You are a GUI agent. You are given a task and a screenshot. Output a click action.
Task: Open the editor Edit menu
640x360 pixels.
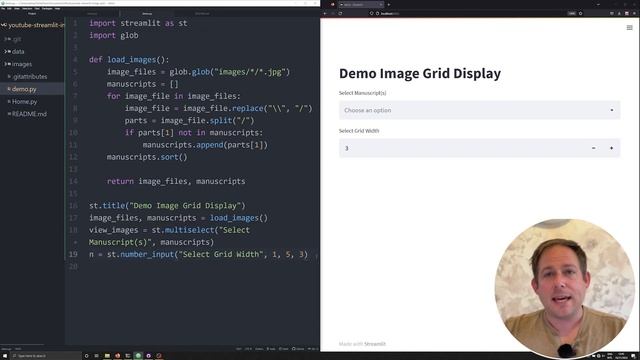(x=9, y=9)
